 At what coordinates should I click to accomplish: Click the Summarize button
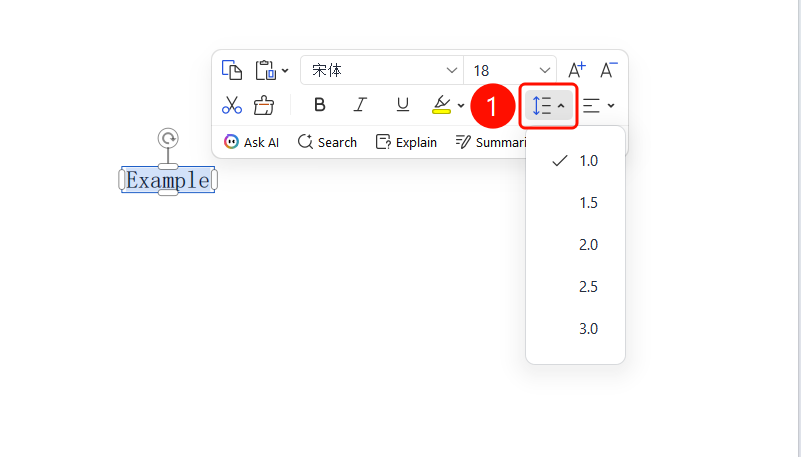(x=490, y=142)
